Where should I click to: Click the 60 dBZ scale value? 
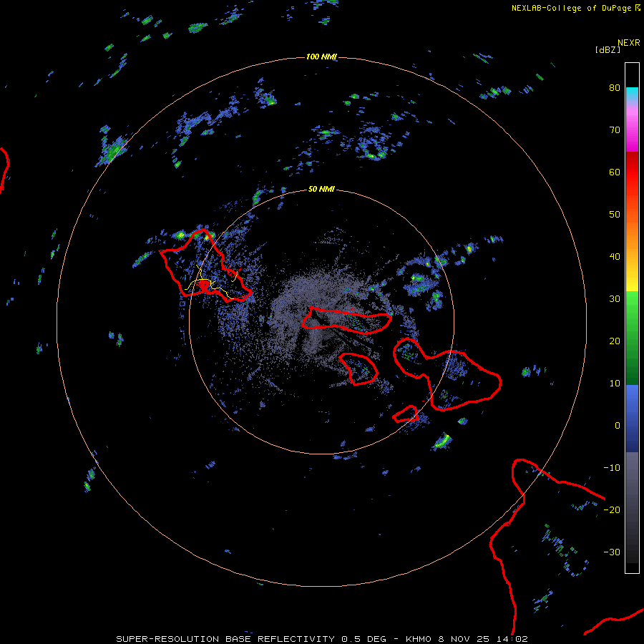(x=615, y=172)
